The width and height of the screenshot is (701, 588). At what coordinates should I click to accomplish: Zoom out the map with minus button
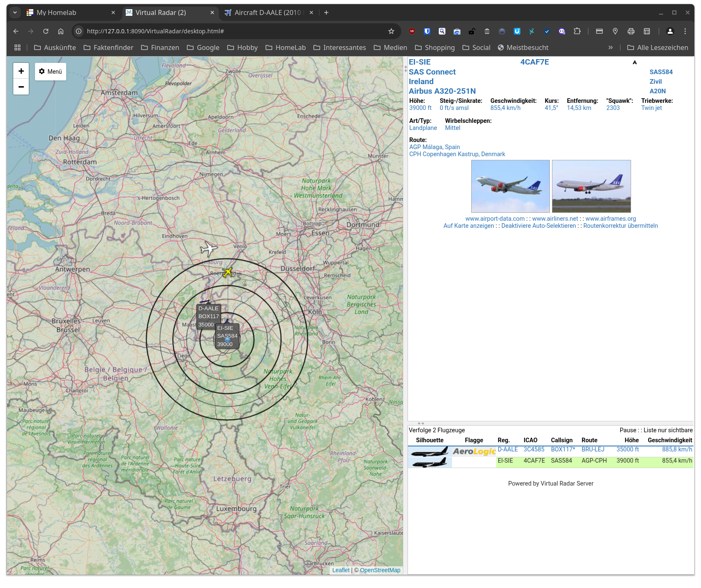click(21, 87)
